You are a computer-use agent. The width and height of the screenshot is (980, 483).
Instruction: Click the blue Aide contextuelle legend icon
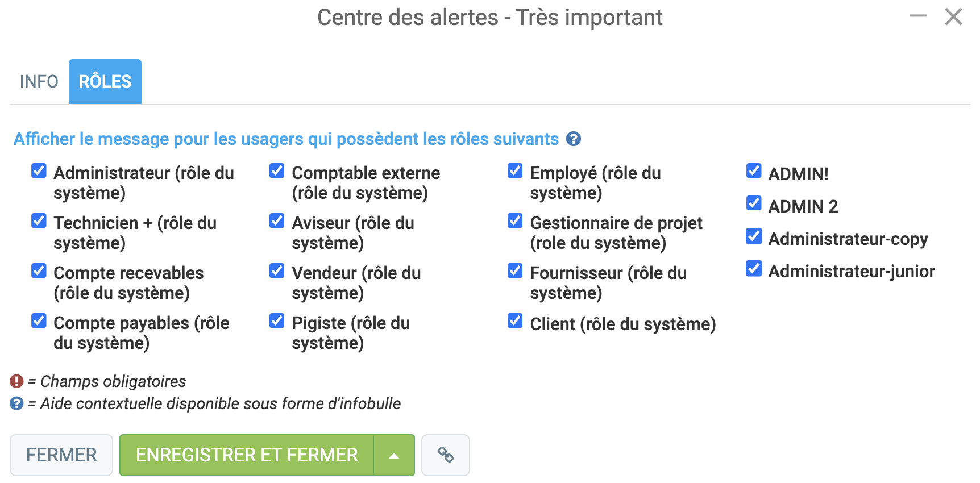(x=16, y=403)
